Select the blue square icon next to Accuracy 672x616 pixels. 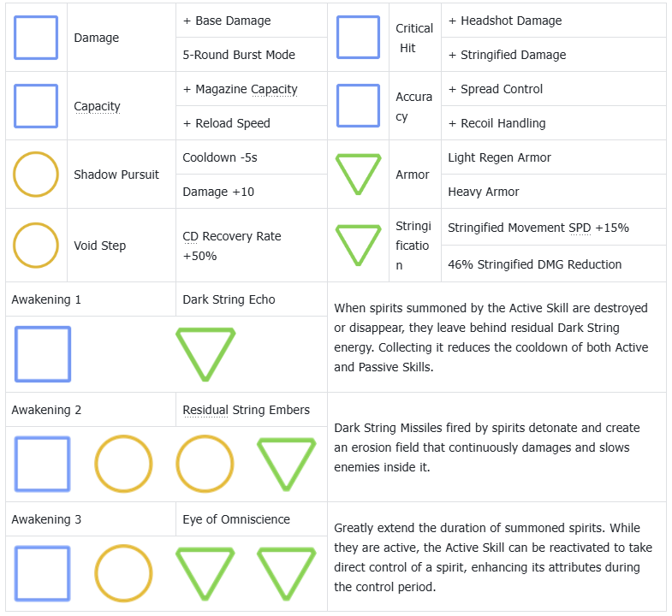[x=359, y=105]
